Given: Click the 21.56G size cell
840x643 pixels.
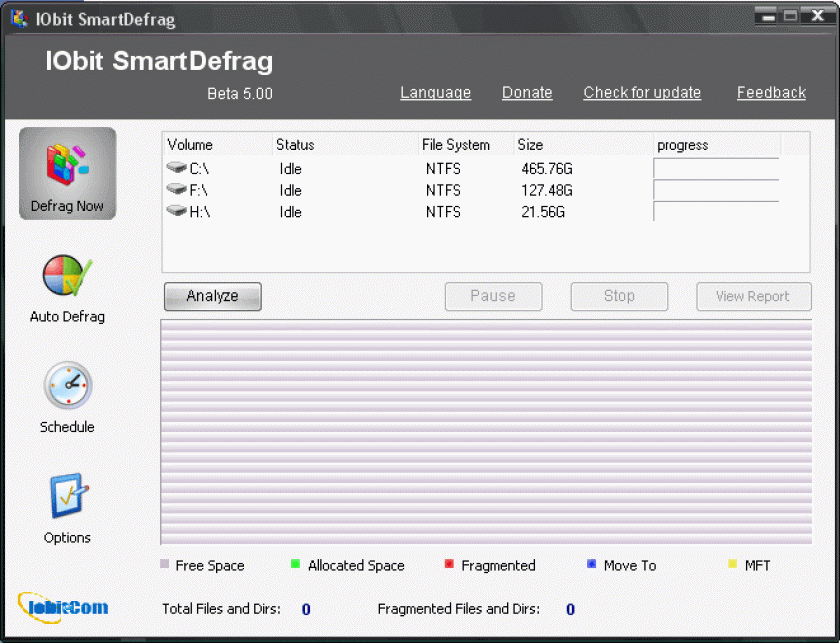Looking at the screenshot, I should click(x=543, y=212).
